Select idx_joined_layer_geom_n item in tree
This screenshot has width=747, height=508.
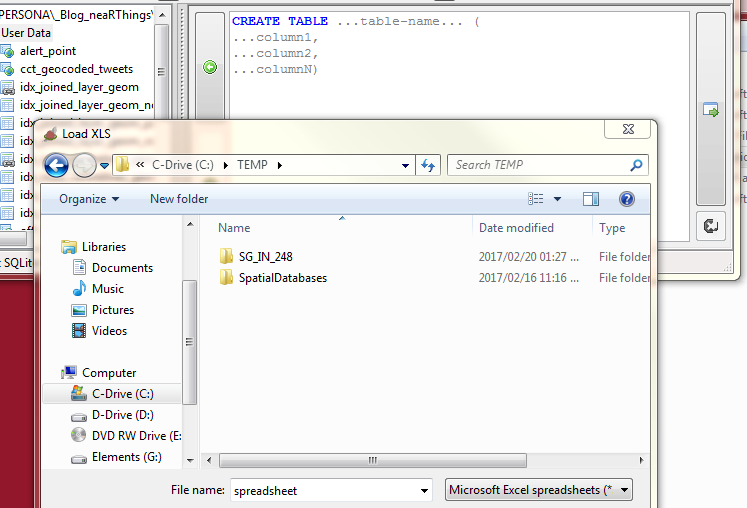tap(86, 105)
